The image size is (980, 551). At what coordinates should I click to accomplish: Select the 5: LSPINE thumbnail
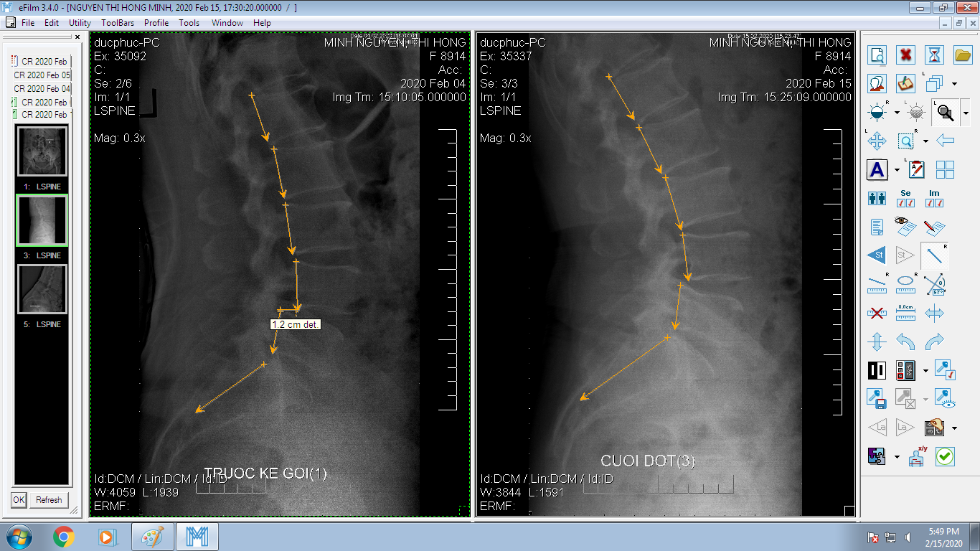pyautogui.click(x=42, y=289)
